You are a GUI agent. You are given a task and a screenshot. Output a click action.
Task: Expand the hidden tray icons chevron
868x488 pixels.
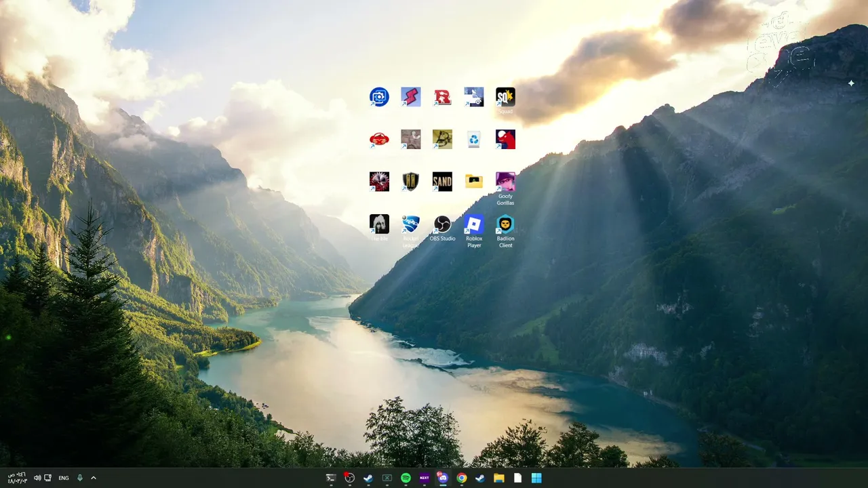[94, 478]
